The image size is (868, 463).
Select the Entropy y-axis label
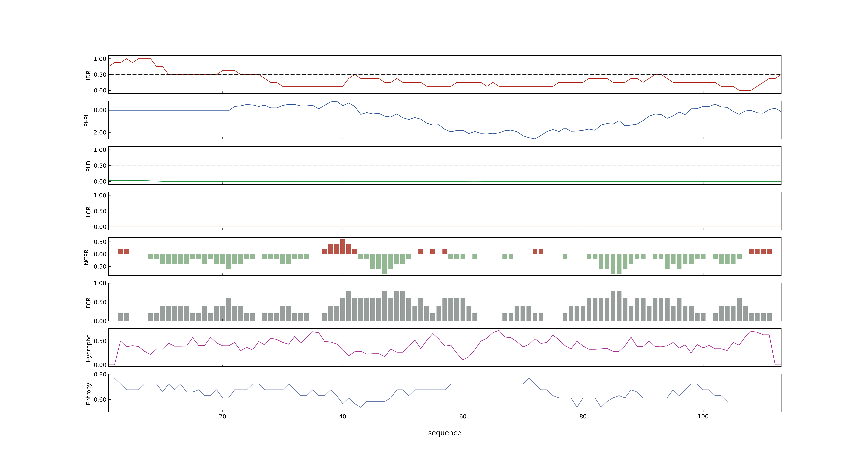tap(88, 393)
